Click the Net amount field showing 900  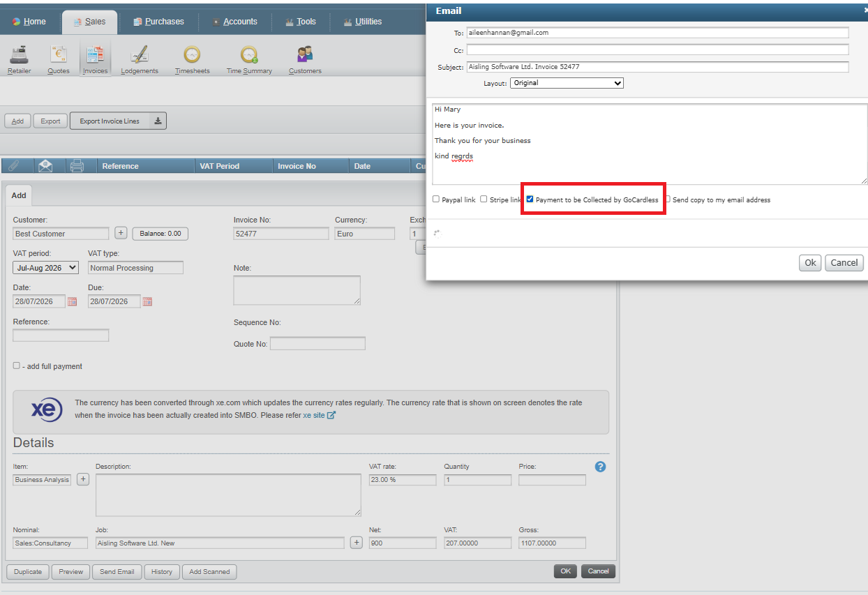pyautogui.click(x=403, y=543)
